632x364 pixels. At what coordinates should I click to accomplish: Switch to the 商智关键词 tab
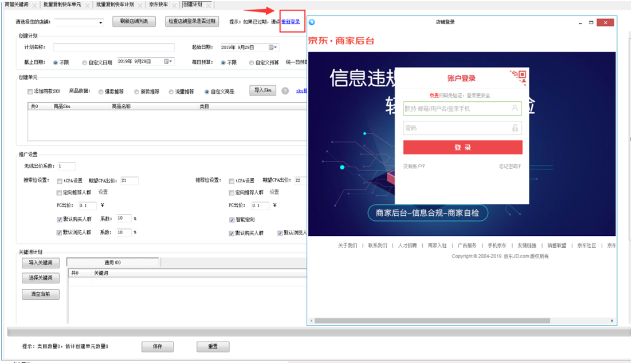17,5
